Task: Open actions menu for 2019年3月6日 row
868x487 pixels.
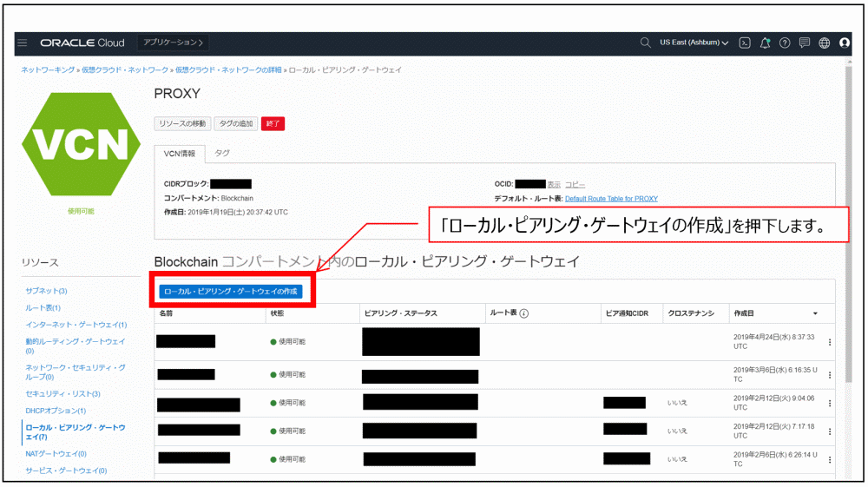Action: click(829, 375)
